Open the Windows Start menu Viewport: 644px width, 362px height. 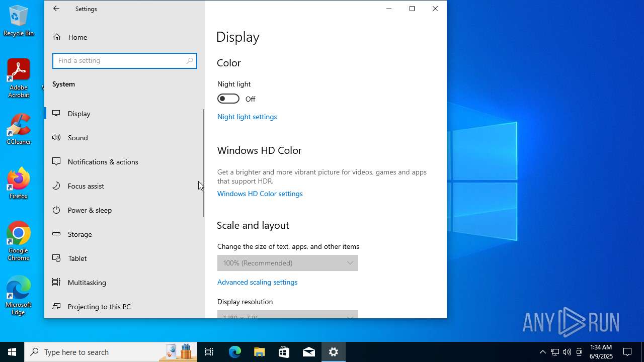point(12,352)
